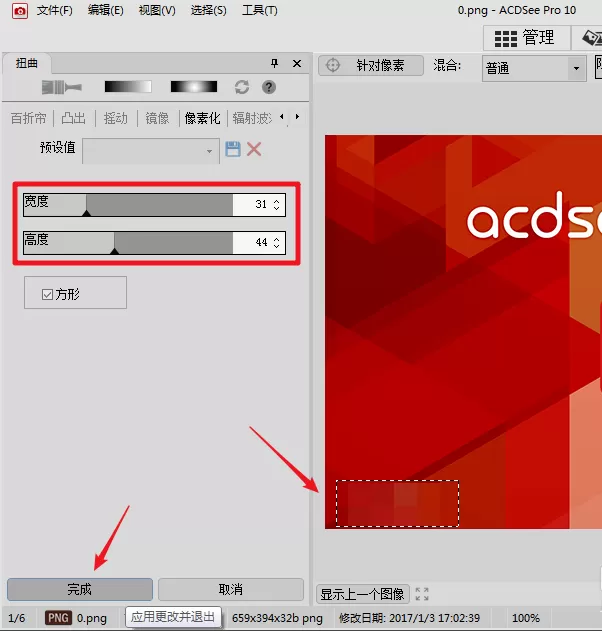Select the radial gradient tool icon
Viewport: 602px width, 631px height.
[194, 87]
